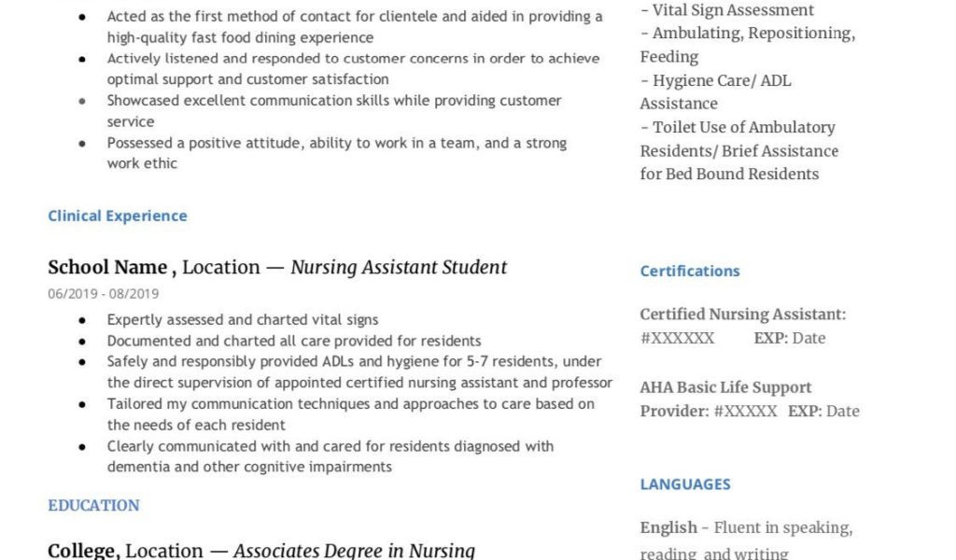The image size is (956, 560).
Task: Click the EDUCATION section heading
Action: pyautogui.click(x=93, y=505)
